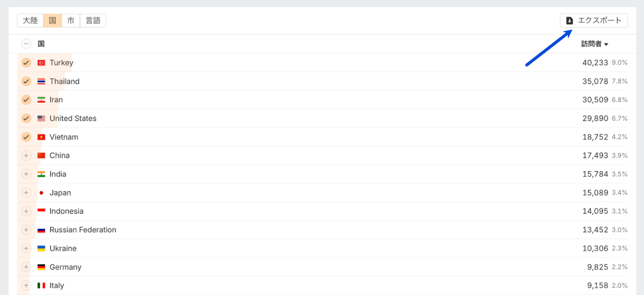Add Indonesia using its plus button
This screenshot has height=295, width=644.
pos(26,211)
